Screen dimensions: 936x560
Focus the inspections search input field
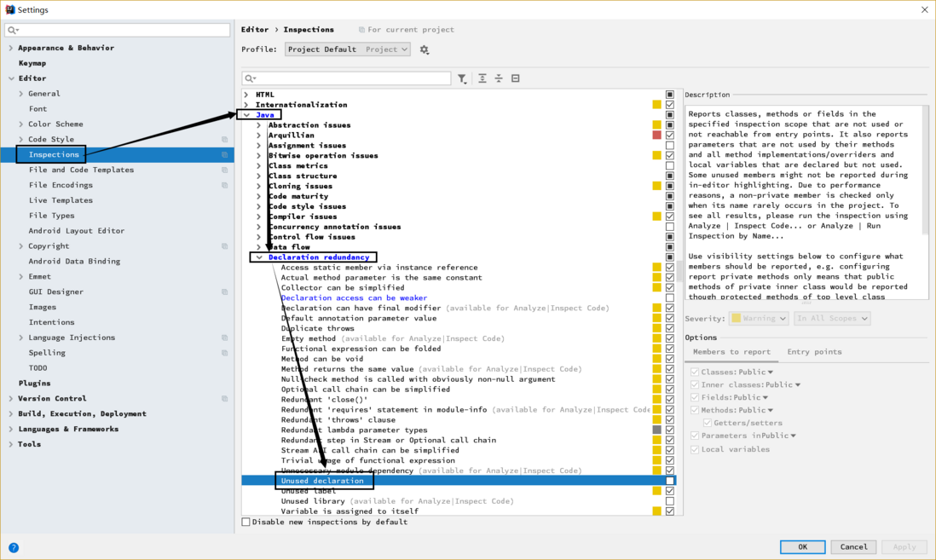346,78
